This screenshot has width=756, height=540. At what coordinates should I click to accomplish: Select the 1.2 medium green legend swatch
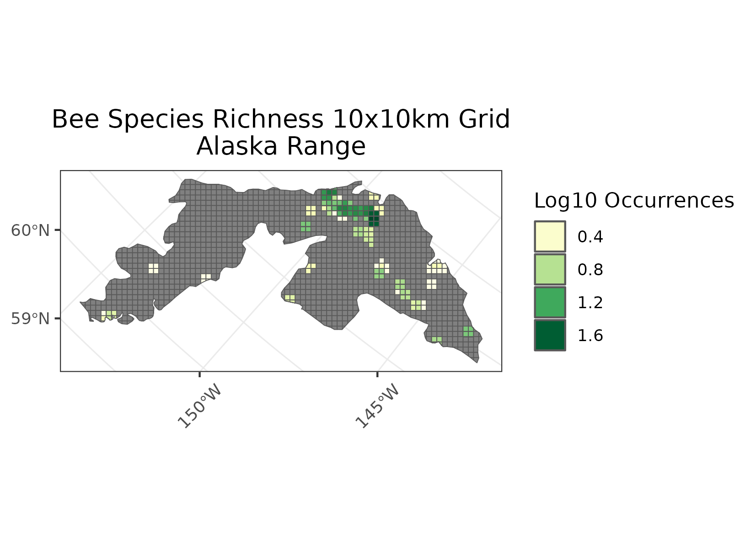(x=550, y=302)
